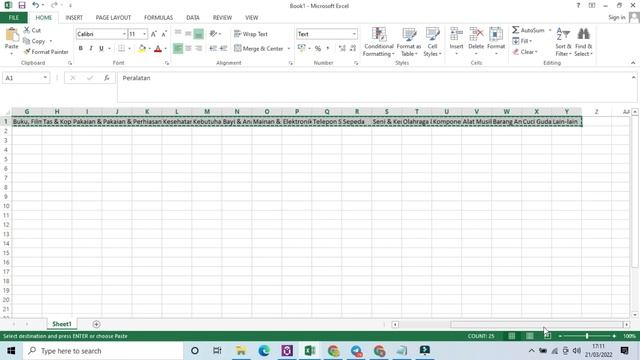This screenshot has height=360, width=640.
Task: Open Sort & Filter menu
Action: 563,42
